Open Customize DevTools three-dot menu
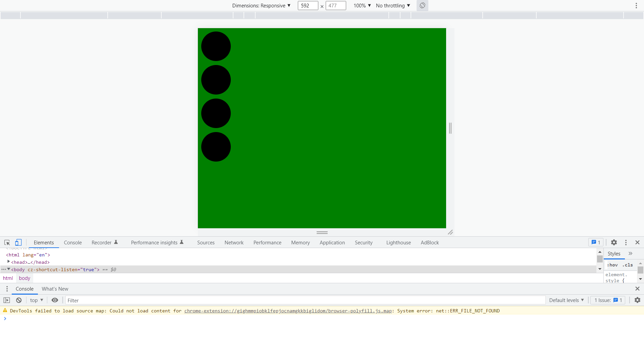Image resolution: width=644 pixels, height=362 pixels. pos(626,242)
